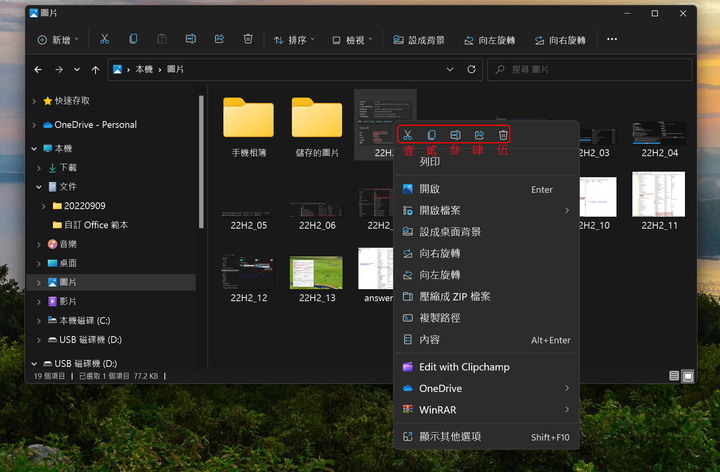
Task: Expand the 本機磁碟 (C:) node
Action: pyautogui.click(x=39, y=321)
